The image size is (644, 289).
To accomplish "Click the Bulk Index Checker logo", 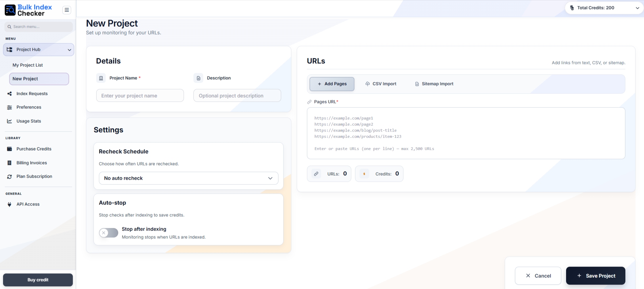I will pos(28,10).
